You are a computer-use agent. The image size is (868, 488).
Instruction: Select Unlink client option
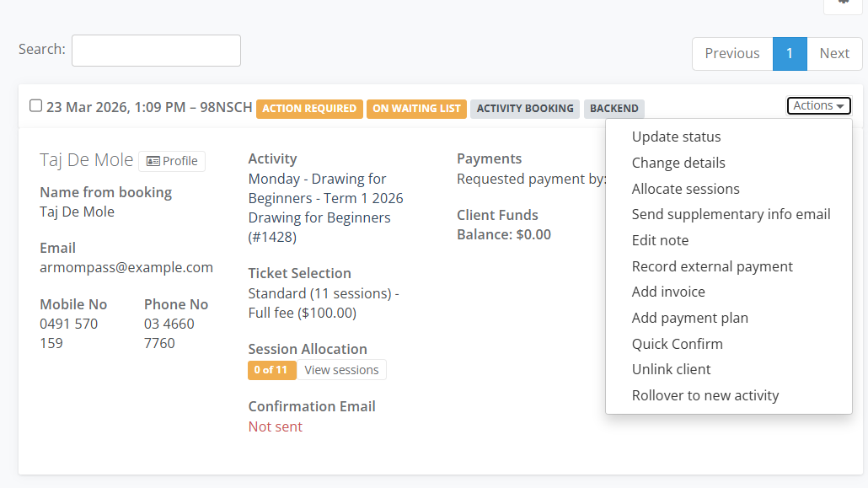[671, 369]
